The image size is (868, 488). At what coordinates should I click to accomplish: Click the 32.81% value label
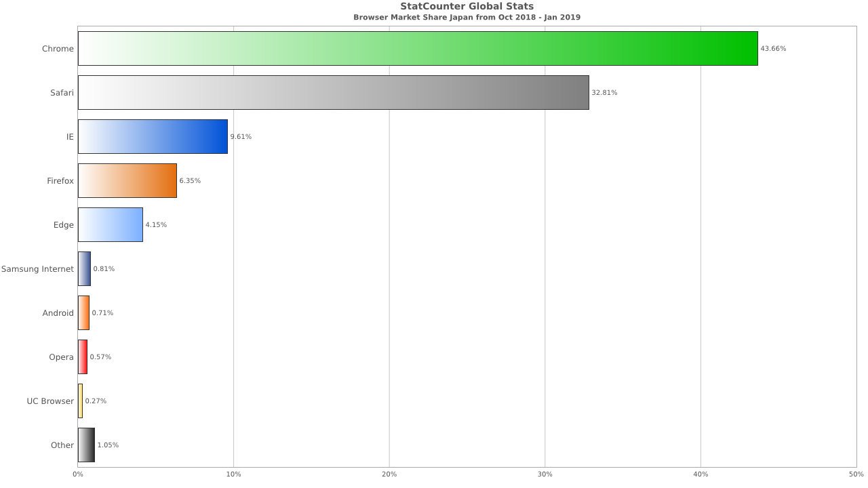(x=604, y=93)
